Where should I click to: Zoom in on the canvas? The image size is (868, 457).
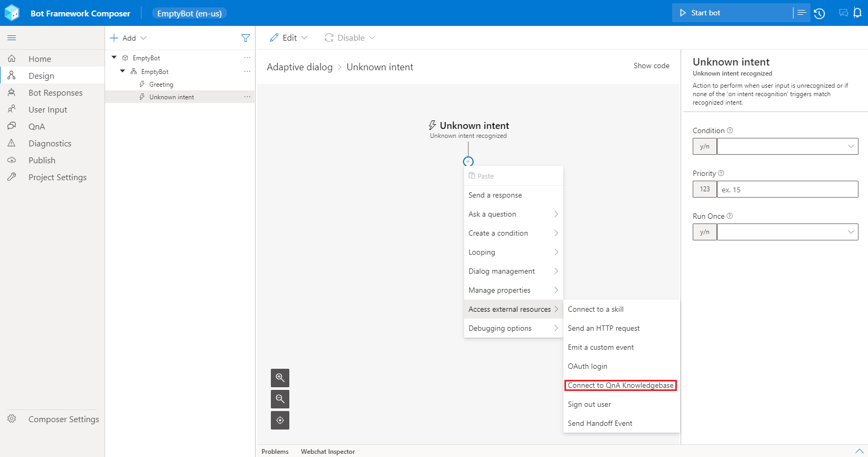(x=280, y=378)
